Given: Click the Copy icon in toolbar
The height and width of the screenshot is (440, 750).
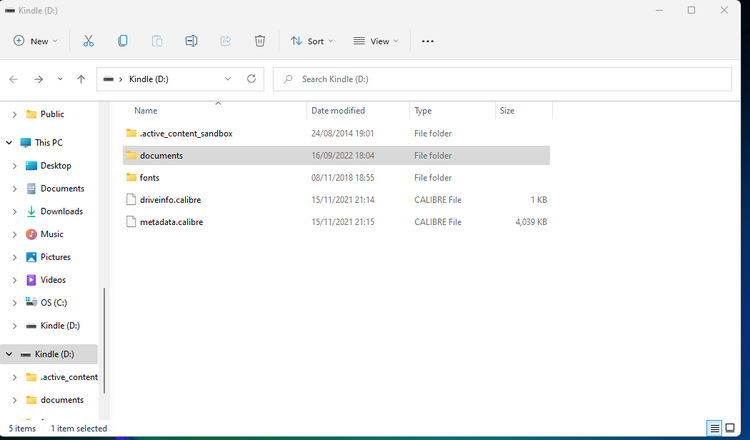Looking at the screenshot, I should pos(123,41).
